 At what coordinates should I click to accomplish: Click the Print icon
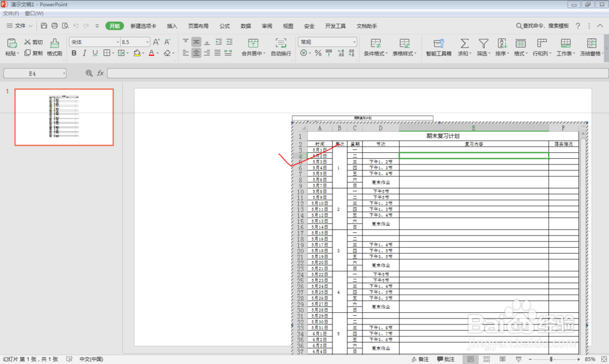(54, 26)
